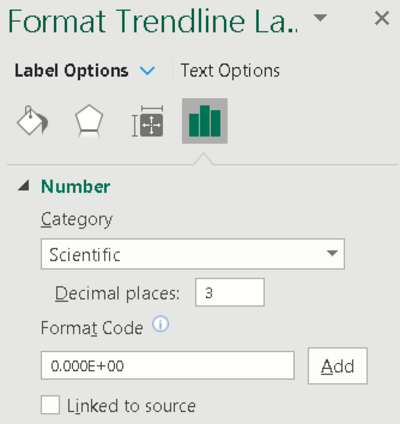This screenshot has width=400, height=424.
Task: Open the Size & Properties tab
Action: point(147,121)
